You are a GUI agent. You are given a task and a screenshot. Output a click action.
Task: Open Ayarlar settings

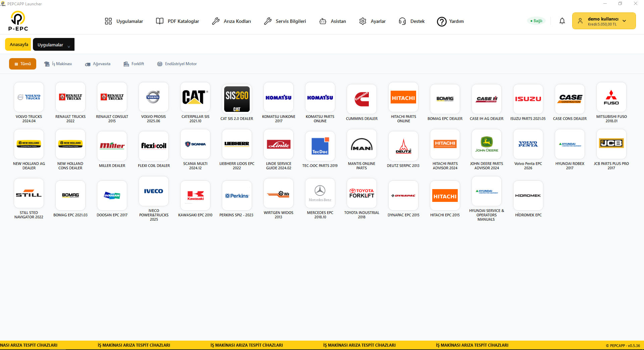click(372, 21)
